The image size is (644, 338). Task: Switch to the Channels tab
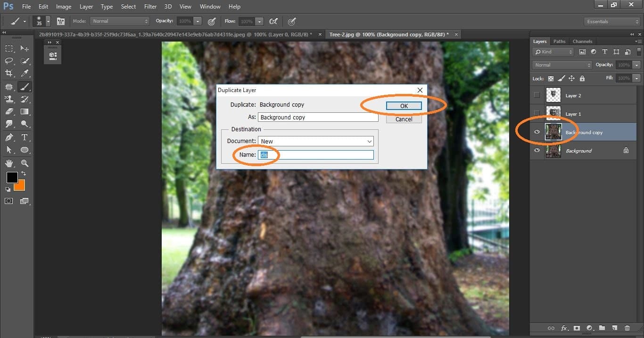point(582,41)
